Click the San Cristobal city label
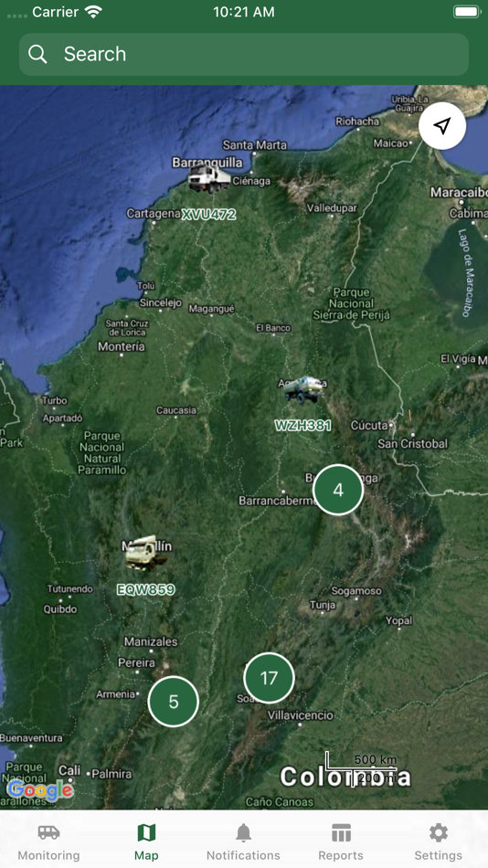The width and height of the screenshot is (488, 868). coord(413,443)
